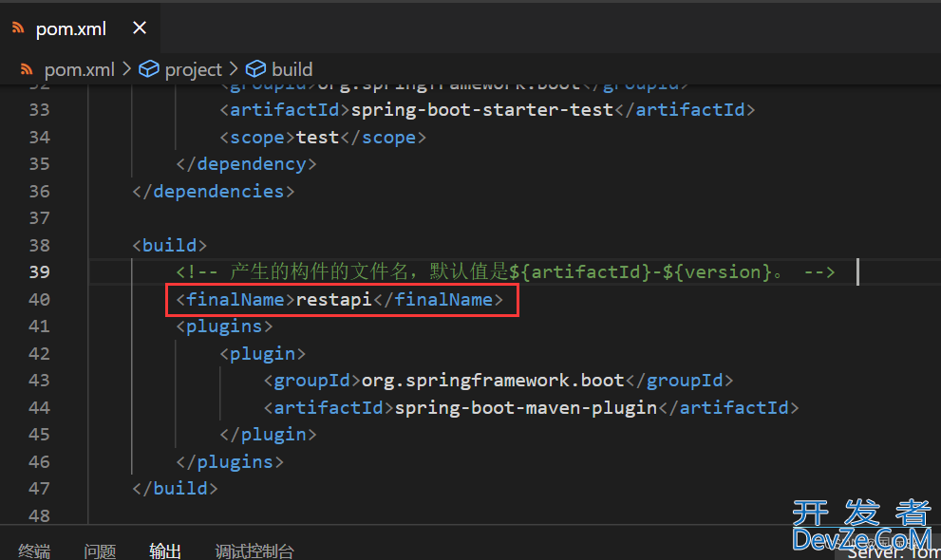The image size is (941, 560).
Task: Click the opening plugin tag on line 42
Action: (263, 354)
